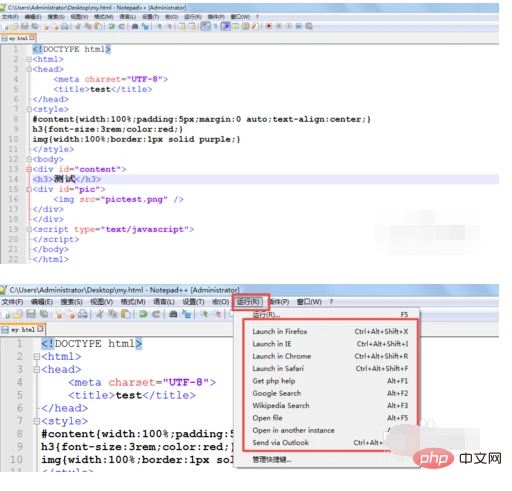Click New file icon in upper window toolbar
Viewport: 512px width, 491px height.
click(6, 26)
